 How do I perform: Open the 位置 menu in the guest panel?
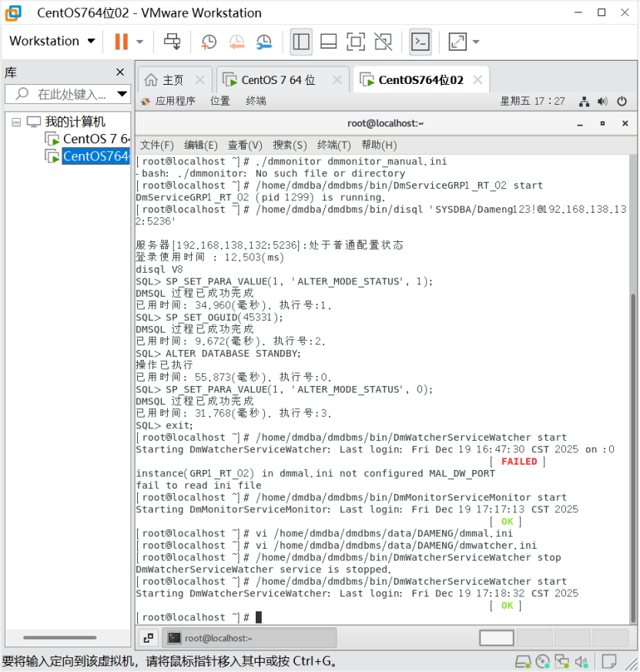pyautogui.click(x=220, y=101)
